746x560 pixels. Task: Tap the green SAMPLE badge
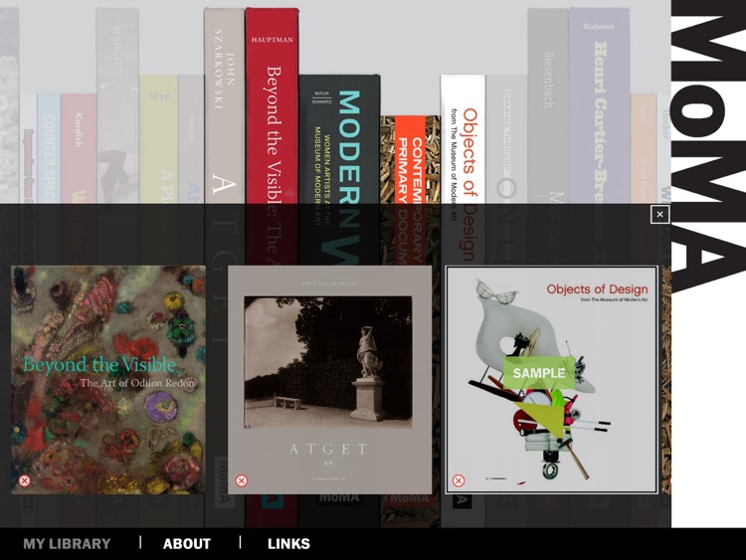coord(539,373)
